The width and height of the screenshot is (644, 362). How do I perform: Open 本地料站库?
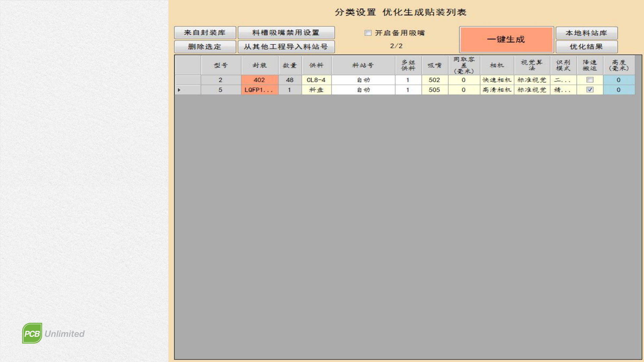(x=586, y=33)
